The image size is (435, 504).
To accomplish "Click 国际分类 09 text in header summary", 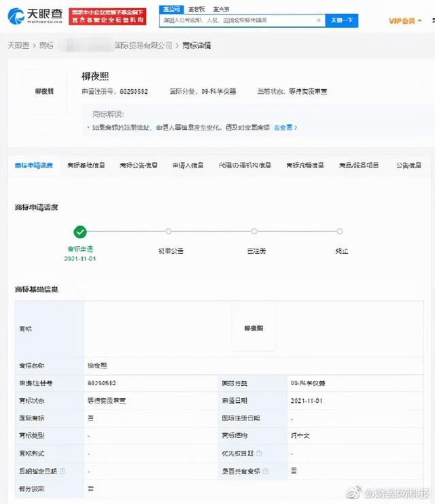I will pos(203,92).
